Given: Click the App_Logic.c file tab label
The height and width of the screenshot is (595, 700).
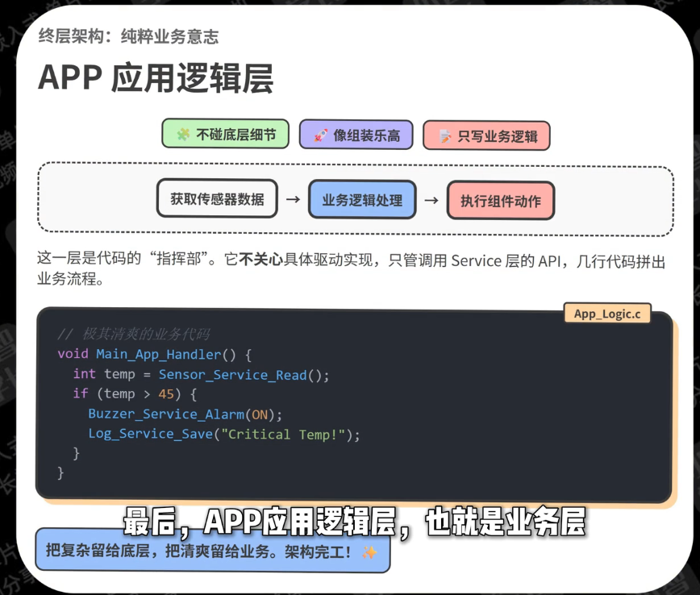Looking at the screenshot, I should click(x=607, y=314).
